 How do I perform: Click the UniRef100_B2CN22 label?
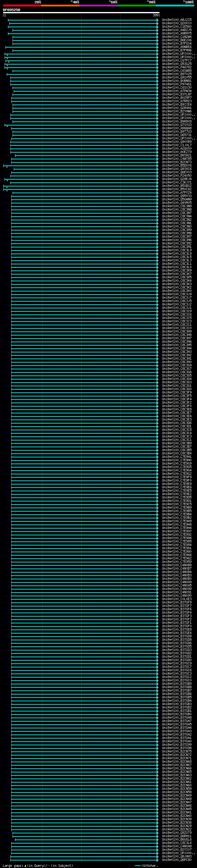click(177, 830)
